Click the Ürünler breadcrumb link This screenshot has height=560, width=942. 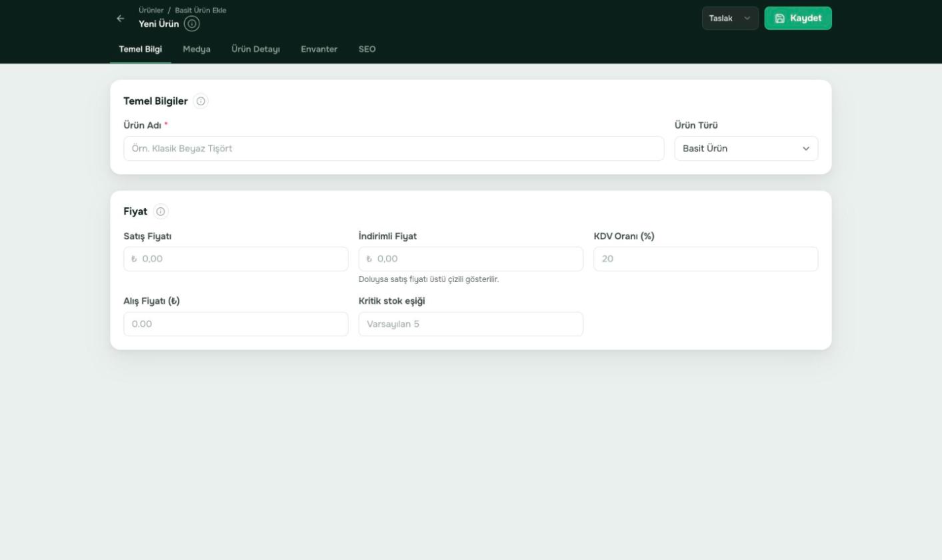(x=151, y=10)
